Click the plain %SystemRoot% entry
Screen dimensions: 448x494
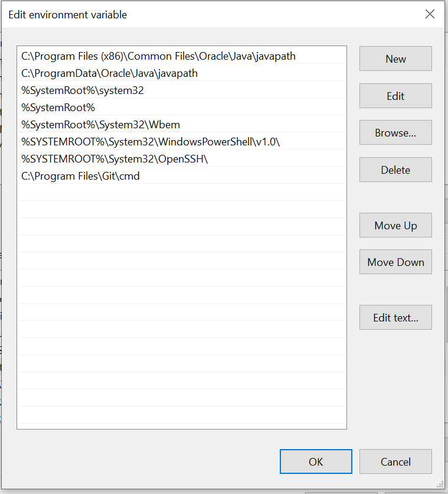pos(58,108)
